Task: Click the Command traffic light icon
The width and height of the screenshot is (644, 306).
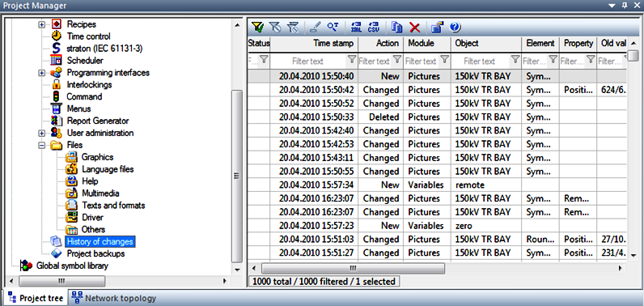Action: (57, 96)
